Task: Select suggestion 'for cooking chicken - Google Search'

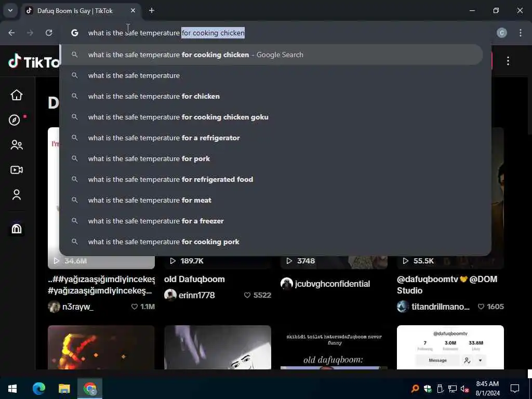Action: click(271, 55)
